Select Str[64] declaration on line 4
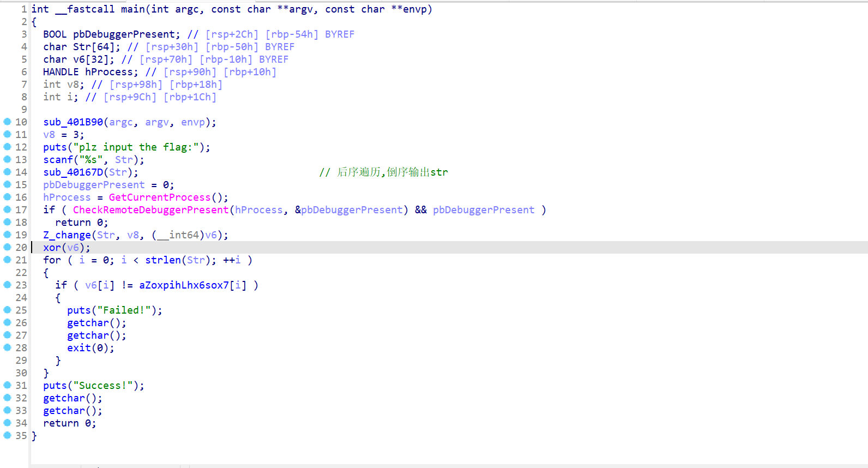 [94, 47]
